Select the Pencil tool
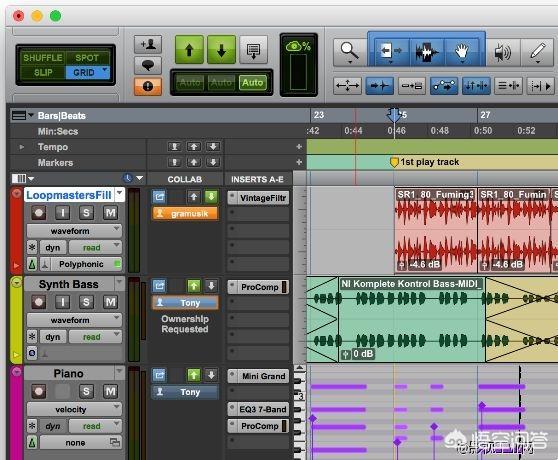The height and width of the screenshot is (460, 558). 538,52
